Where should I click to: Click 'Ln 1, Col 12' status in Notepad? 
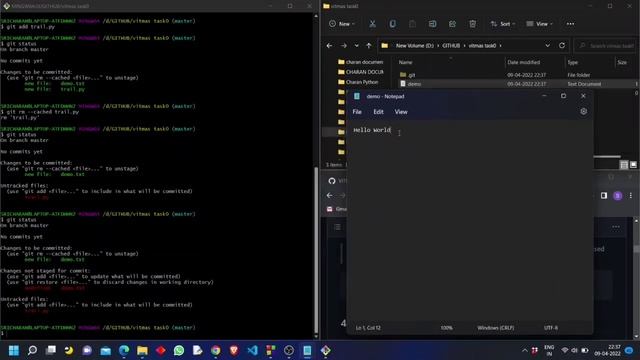[368, 328]
